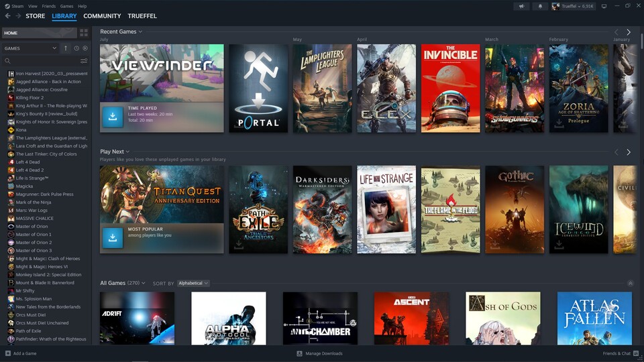Go forward with the right arrow

(x=18, y=16)
